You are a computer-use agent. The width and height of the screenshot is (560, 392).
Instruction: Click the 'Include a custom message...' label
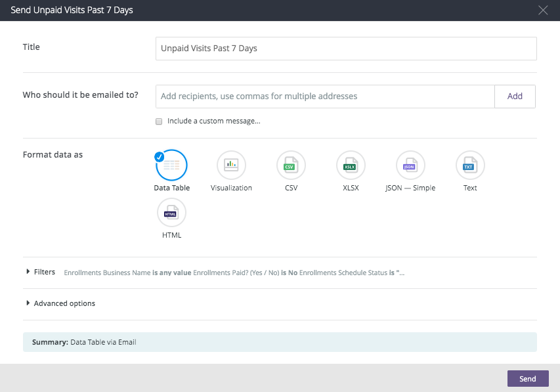pyautogui.click(x=213, y=121)
